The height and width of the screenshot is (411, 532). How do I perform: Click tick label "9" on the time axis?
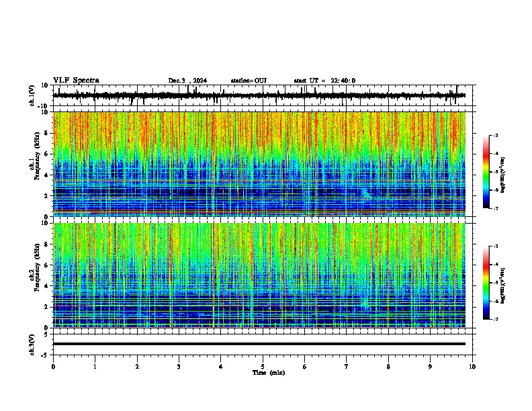pos(430,367)
